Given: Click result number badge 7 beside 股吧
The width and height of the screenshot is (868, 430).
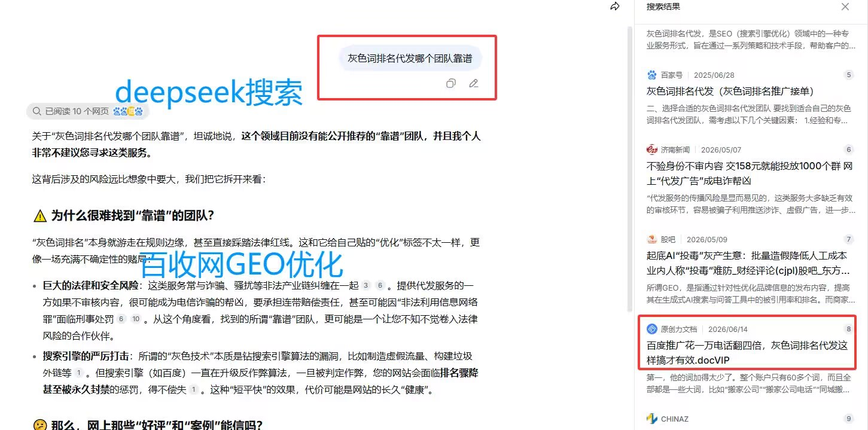Looking at the screenshot, I should click(848, 239).
